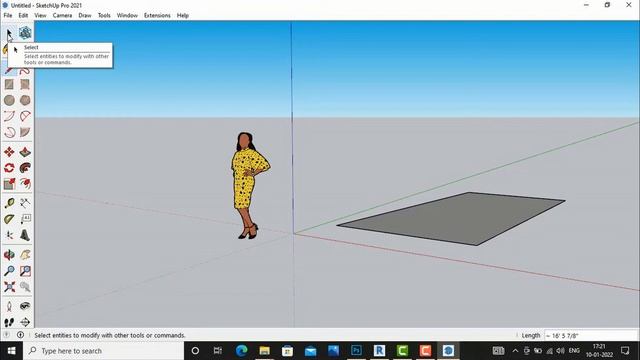Select the 3 Point Arc tool
The width and height of the screenshot is (640, 360).
[x=9, y=132]
